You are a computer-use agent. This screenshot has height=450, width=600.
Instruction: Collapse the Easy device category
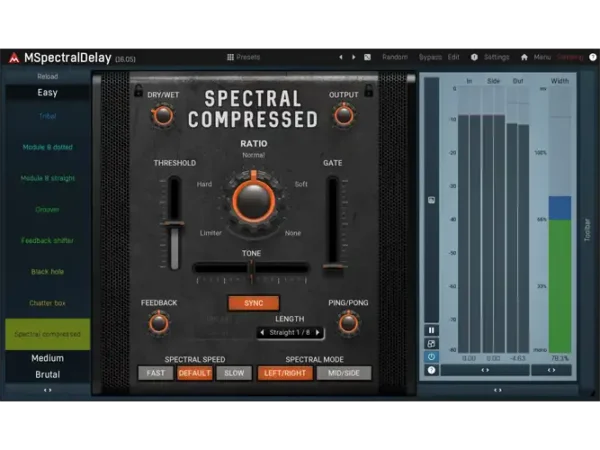tap(47, 93)
